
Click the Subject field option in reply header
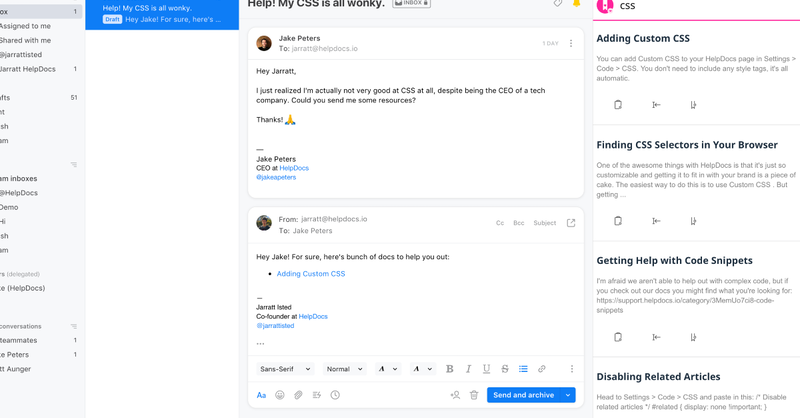point(544,223)
